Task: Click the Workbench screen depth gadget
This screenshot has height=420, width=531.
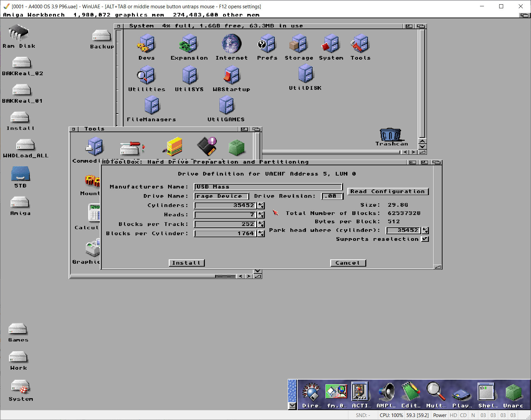Action: (524, 15)
